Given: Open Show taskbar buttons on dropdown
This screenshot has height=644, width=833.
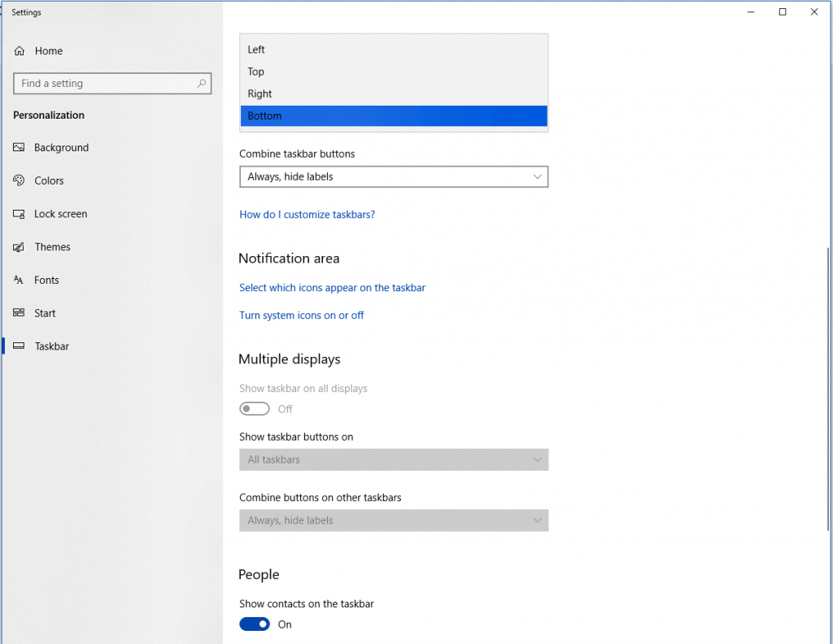Looking at the screenshot, I should 394,459.
